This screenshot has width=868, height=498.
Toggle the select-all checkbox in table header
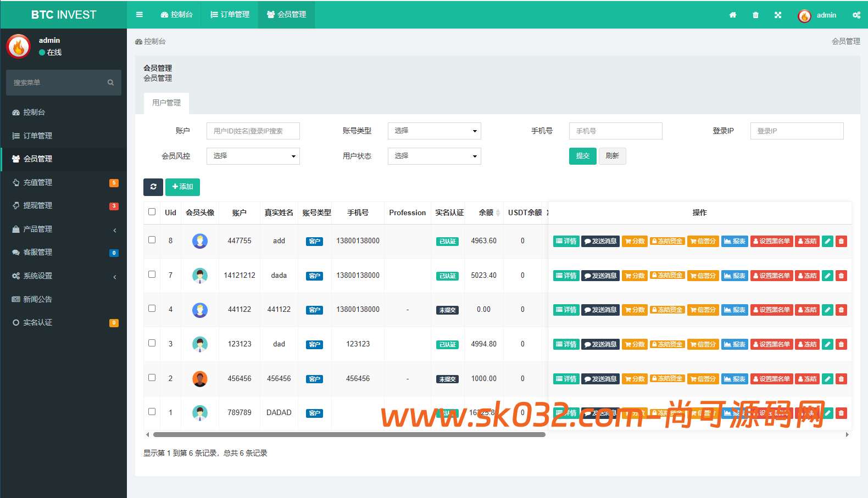[152, 212]
